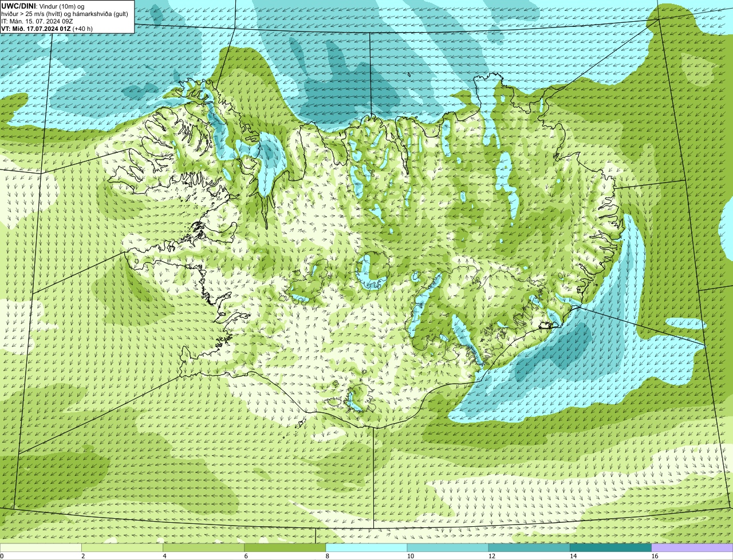
Task: Click the "10" scale label under the legend
Action: pyautogui.click(x=411, y=556)
